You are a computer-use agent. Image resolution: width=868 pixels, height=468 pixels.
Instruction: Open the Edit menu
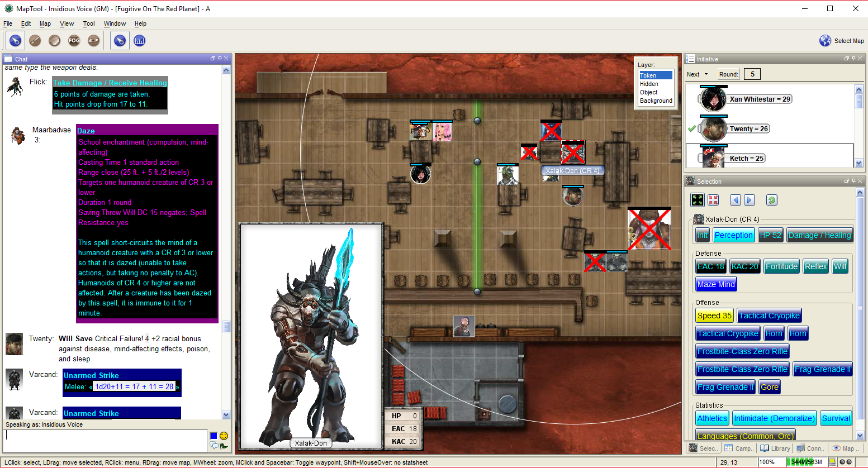click(x=26, y=23)
